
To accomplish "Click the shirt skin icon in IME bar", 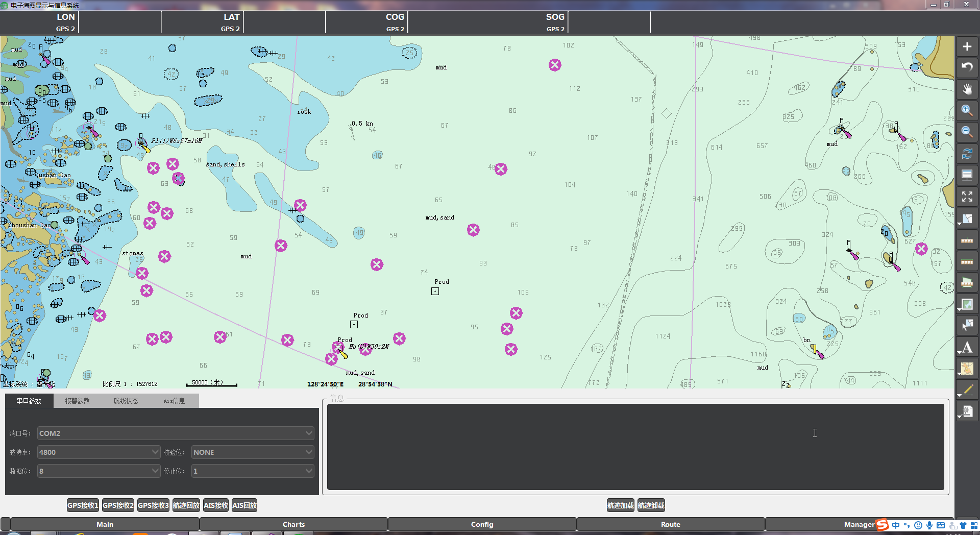I will click(963, 525).
